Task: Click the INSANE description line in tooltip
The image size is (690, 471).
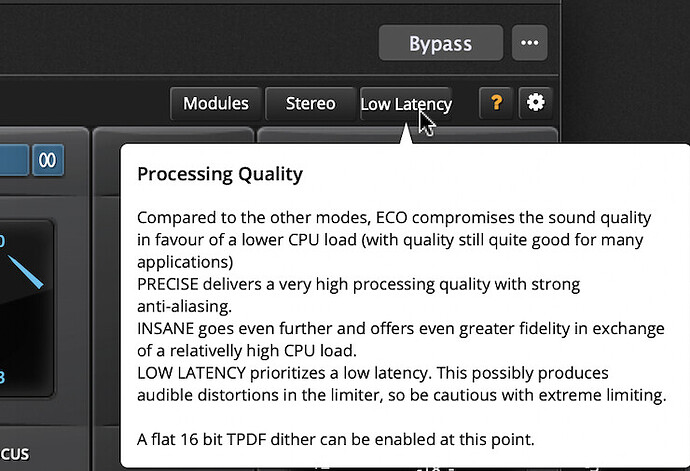Action: pyautogui.click(x=400, y=339)
